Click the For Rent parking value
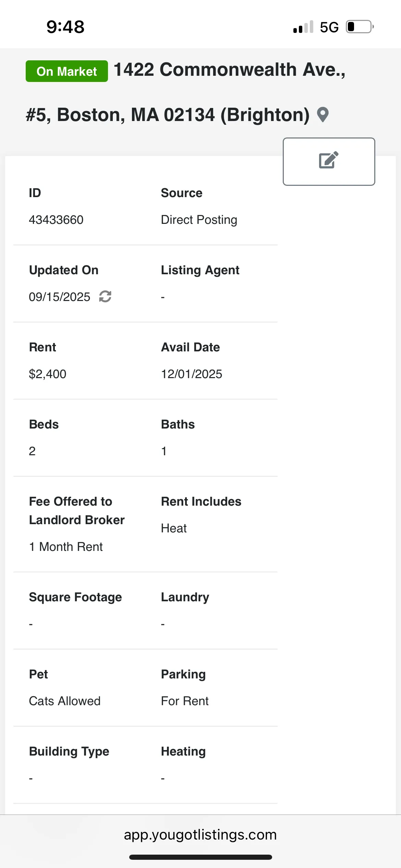 tap(185, 701)
